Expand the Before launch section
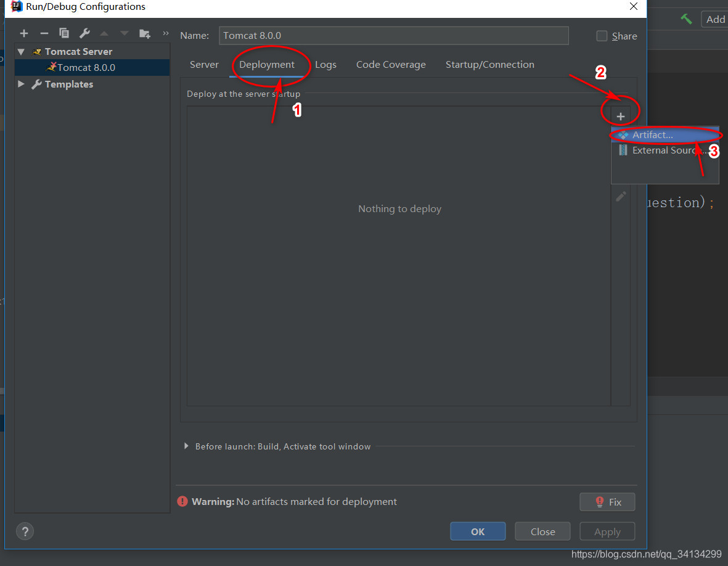Screen dimensions: 728x566 (186, 446)
